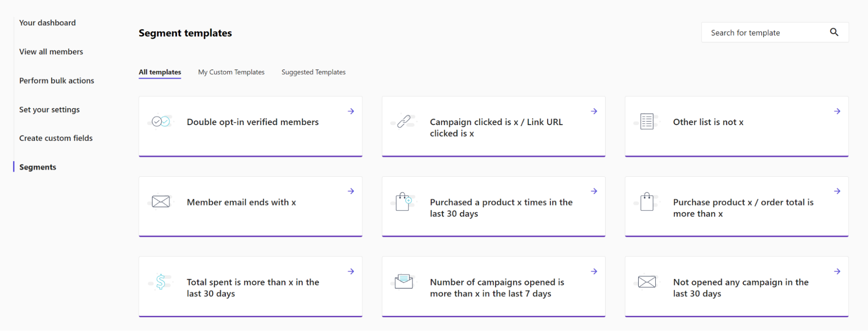Open arrow on Campaign clicked is x card

(594, 111)
